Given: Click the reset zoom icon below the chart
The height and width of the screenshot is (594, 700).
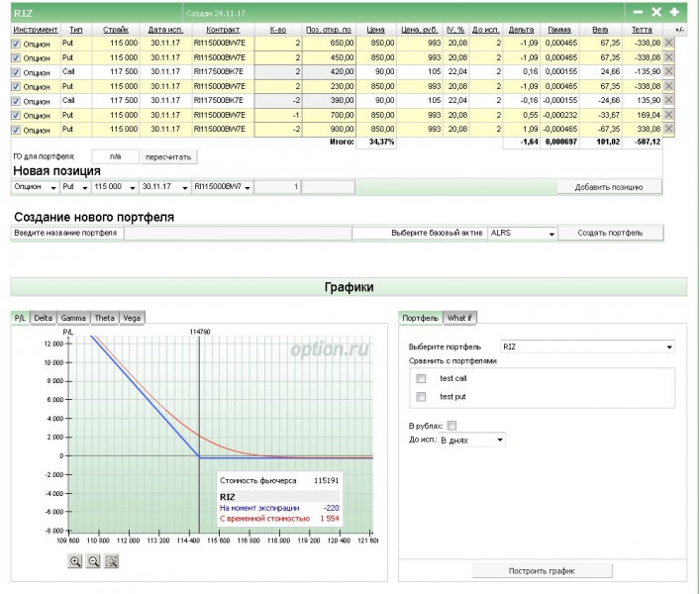Looking at the screenshot, I should click(x=112, y=561).
